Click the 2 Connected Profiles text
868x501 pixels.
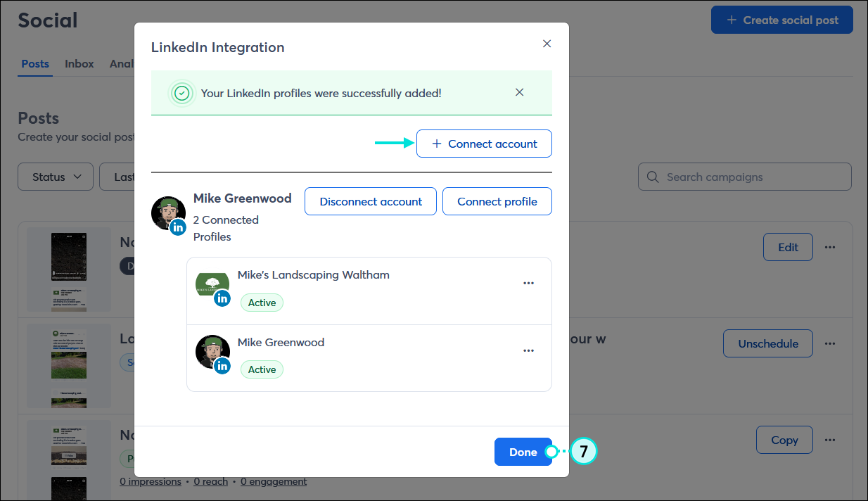pyautogui.click(x=226, y=228)
